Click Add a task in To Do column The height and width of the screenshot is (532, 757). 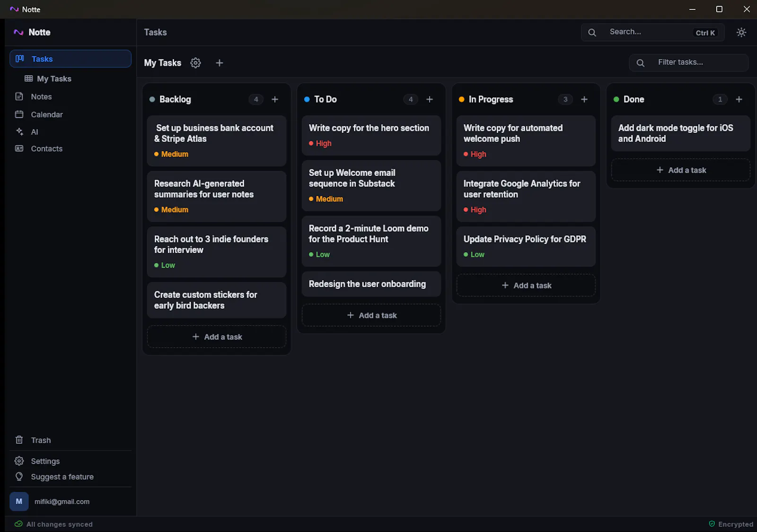pos(371,315)
